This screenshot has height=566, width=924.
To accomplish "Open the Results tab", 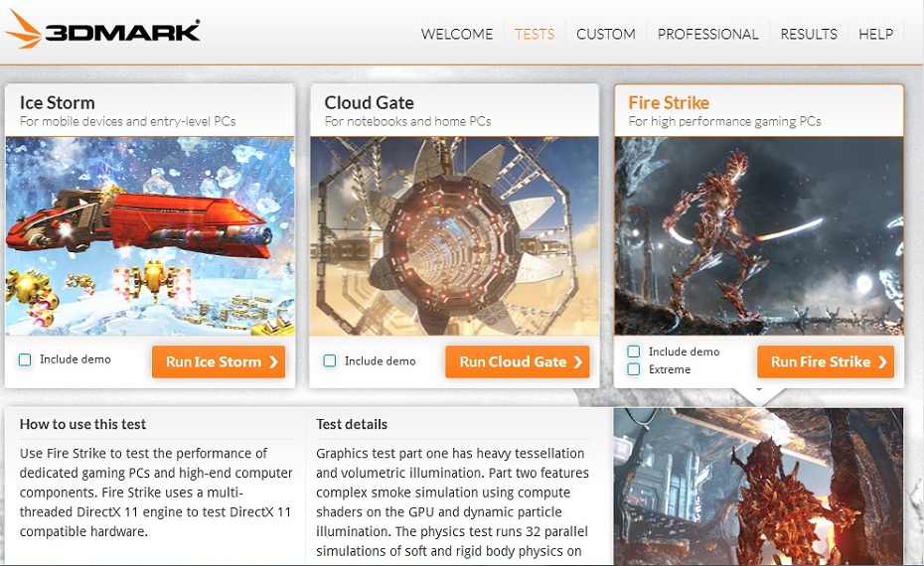I will (809, 34).
